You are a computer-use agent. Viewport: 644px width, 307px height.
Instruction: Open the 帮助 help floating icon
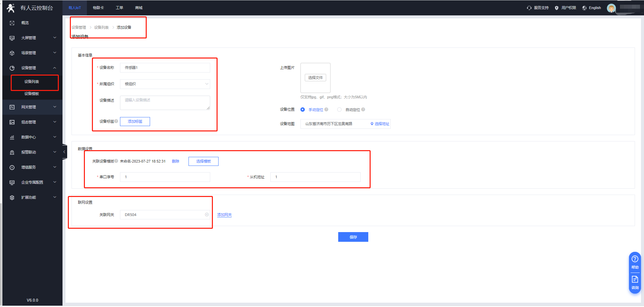[635, 262]
